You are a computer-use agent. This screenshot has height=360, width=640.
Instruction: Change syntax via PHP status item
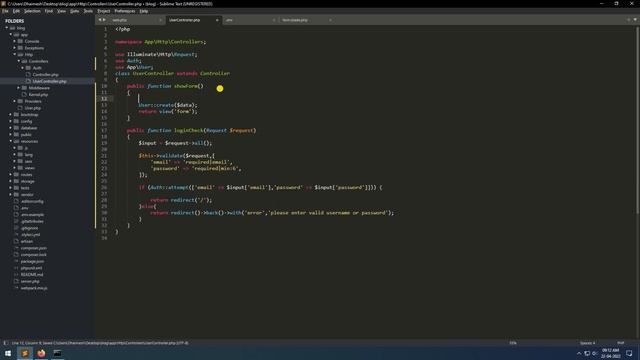[x=621, y=343]
